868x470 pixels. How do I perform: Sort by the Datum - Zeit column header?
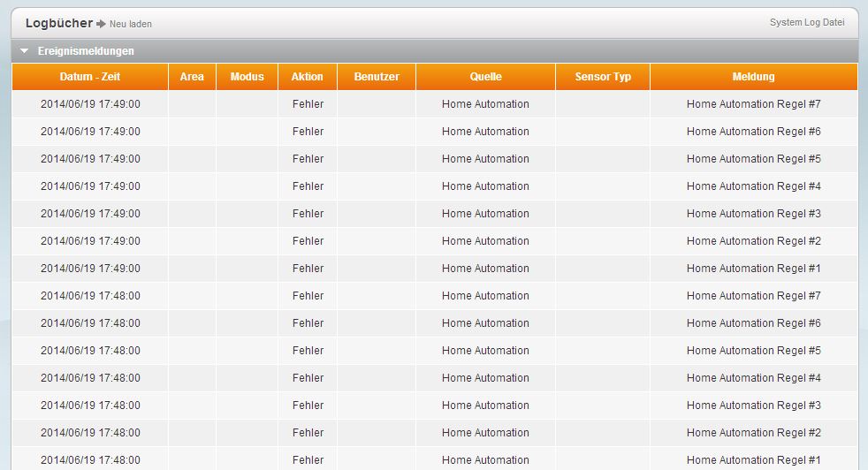click(90, 77)
